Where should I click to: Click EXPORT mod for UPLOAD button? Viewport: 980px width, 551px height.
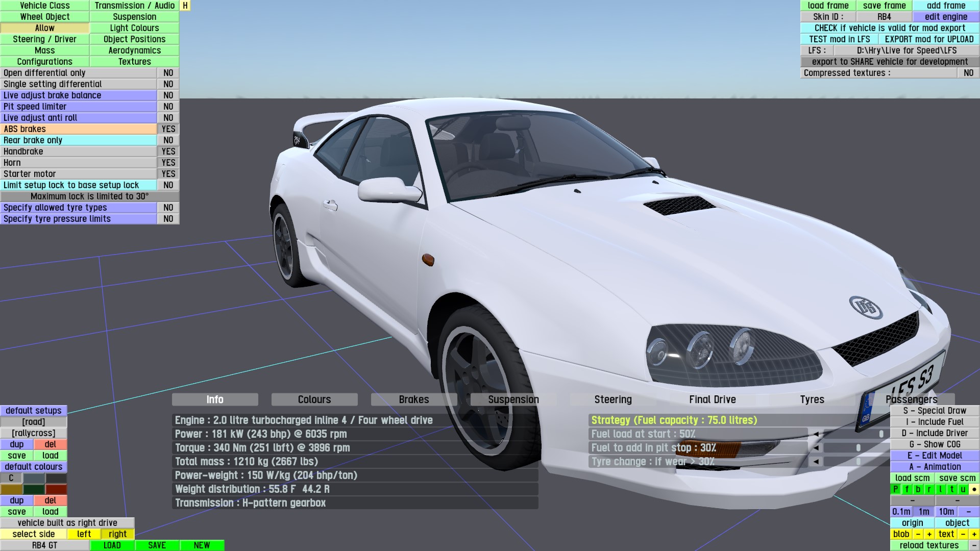[929, 39]
